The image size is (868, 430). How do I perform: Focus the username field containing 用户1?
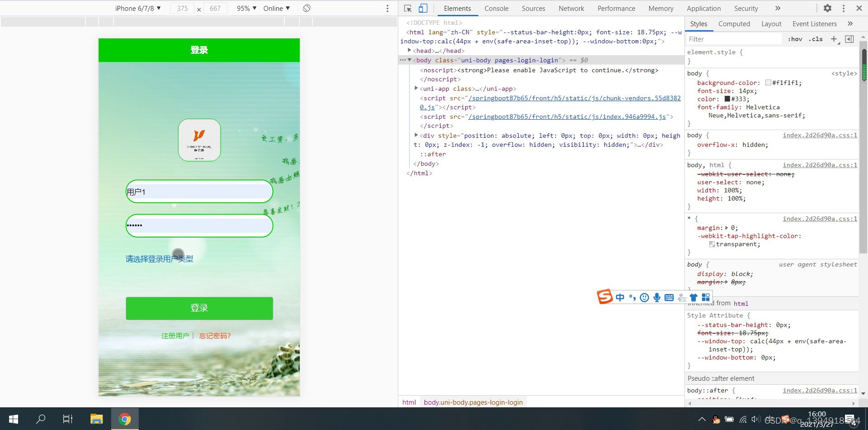199,192
